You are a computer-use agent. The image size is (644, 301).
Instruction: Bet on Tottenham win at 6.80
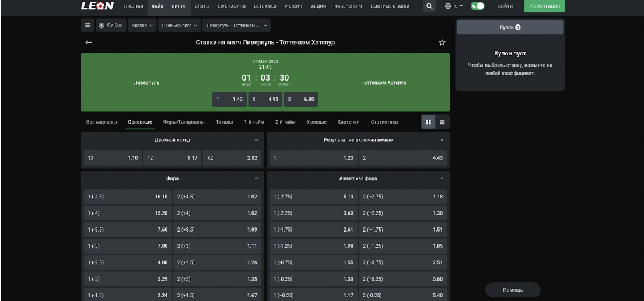[301, 99]
